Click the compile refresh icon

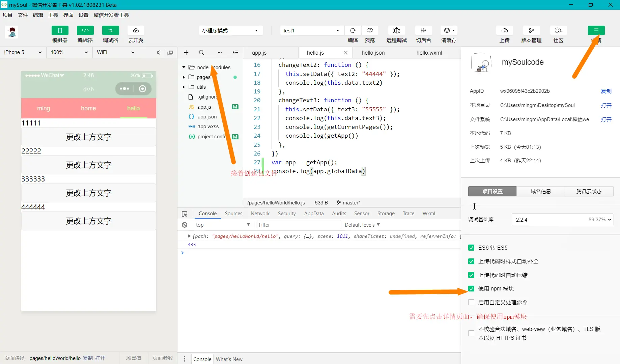[x=353, y=30]
